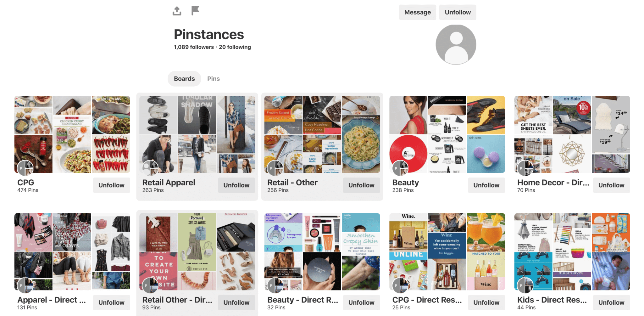644x316 pixels.
Task: Unfollow the CPG board
Action: pyautogui.click(x=111, y=185)
